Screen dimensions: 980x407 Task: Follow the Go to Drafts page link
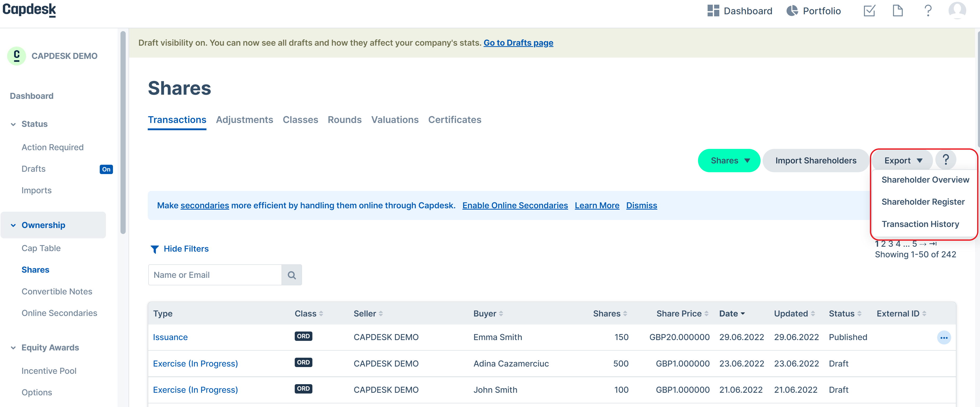518,43
